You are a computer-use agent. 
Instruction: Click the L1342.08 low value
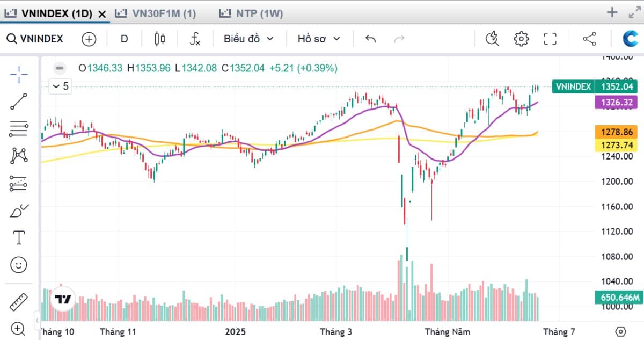[x=195, y=68]
